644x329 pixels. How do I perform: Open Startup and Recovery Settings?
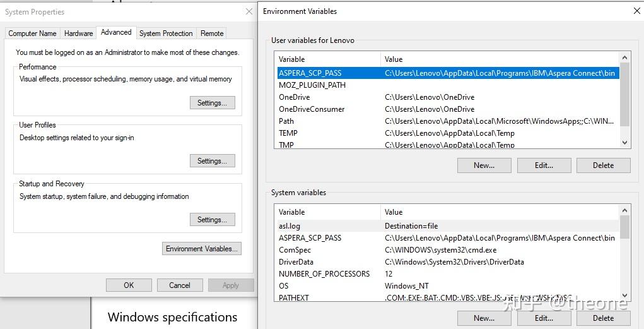(212, 220)
